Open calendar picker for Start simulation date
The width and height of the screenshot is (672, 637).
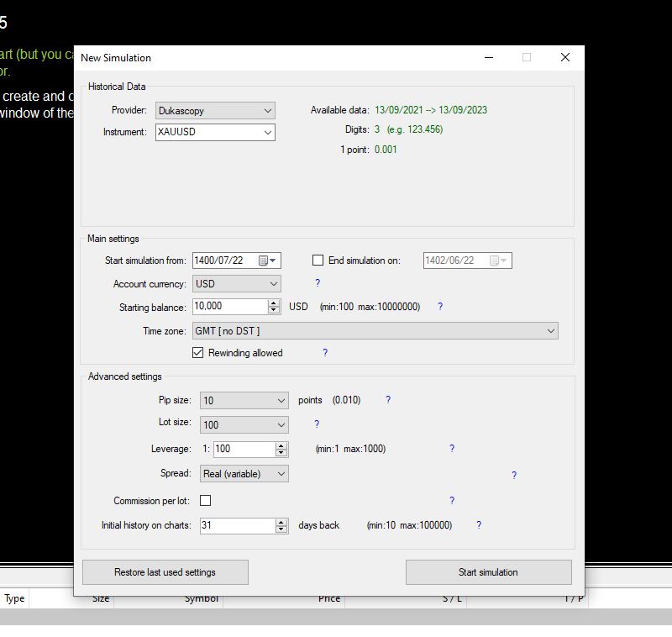pos(267,261)
